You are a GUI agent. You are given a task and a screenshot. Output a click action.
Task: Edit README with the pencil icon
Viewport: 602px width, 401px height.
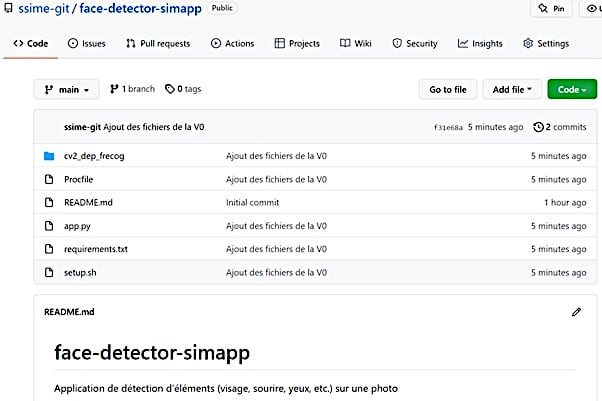(x=576, y=312)
